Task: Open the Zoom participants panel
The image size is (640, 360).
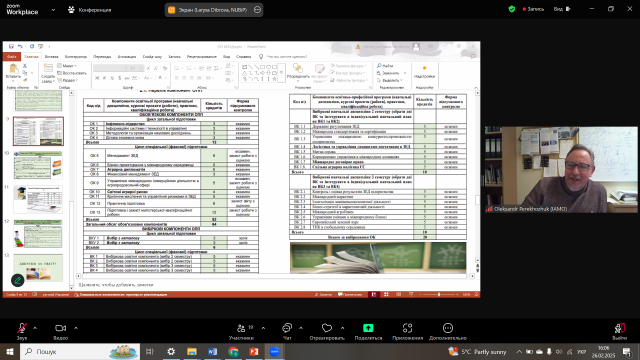Action: click(x=241, y=328)
